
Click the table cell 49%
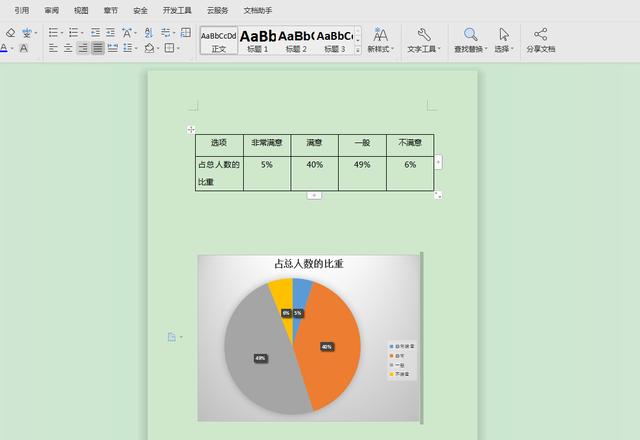362,173
